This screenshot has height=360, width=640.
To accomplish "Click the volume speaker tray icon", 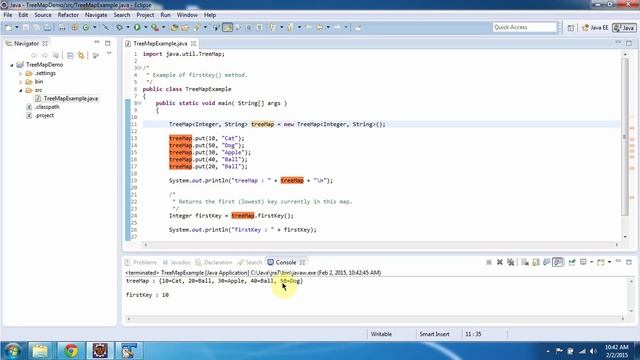I will pyautogui.click(x=593, y=351).
